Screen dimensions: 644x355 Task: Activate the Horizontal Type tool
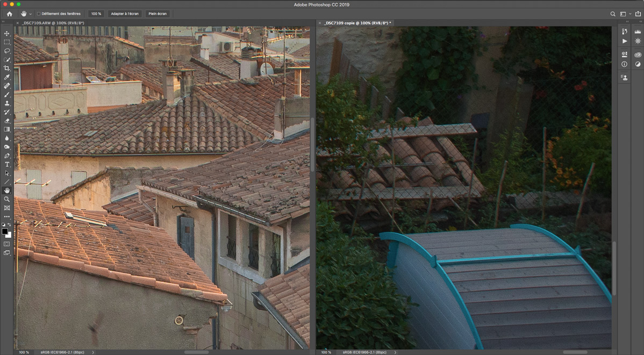pyautogui.click(x=7, y=164)
